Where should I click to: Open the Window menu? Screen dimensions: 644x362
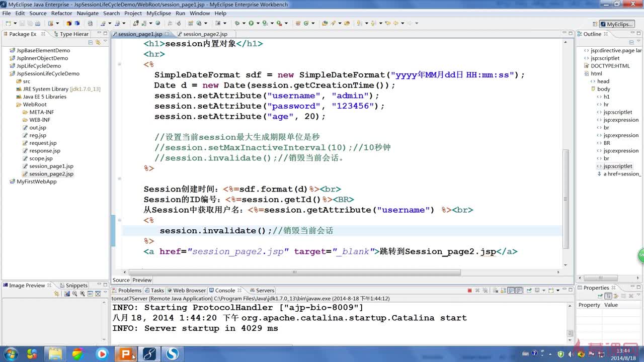pyautogui.click(x=200, y=13)
